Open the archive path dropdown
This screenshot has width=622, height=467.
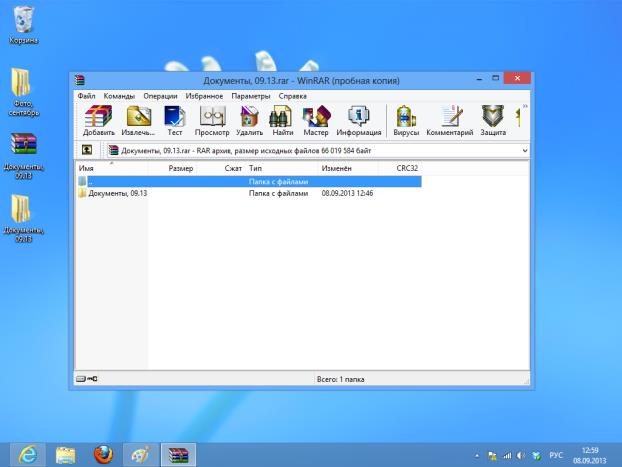(525, 151)
